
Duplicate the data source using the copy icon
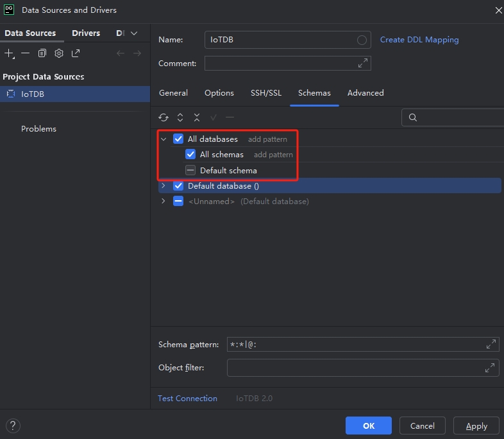[x=42, y=53]
